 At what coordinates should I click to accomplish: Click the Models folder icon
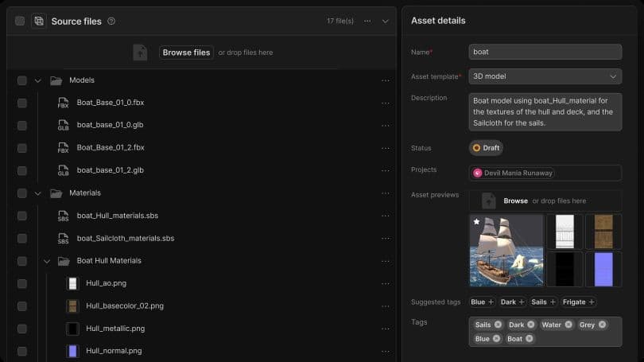tap(56, 80)
